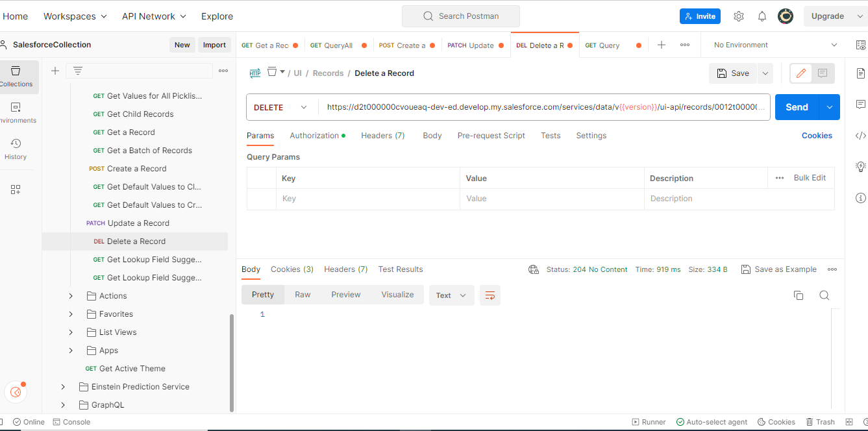The image size is (868, 431).
Task: Click Bulk Edit in Query Params
Action: tap(810, 178)
